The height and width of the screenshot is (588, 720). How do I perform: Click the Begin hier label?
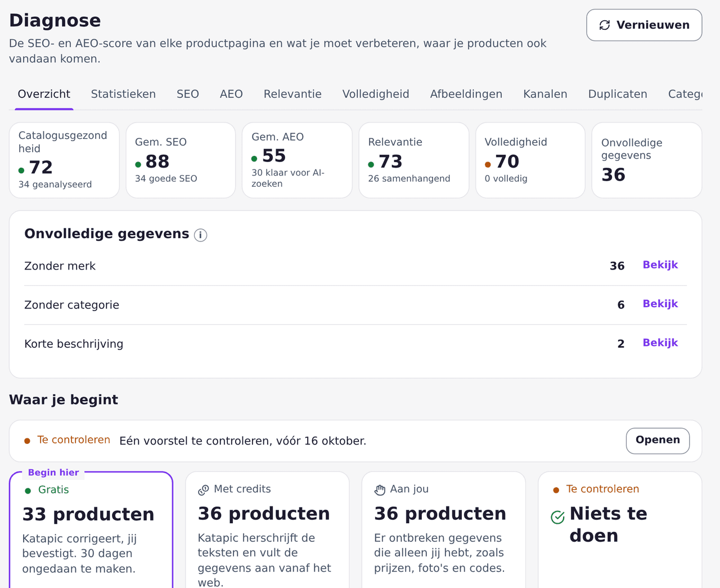pos(53,473)
